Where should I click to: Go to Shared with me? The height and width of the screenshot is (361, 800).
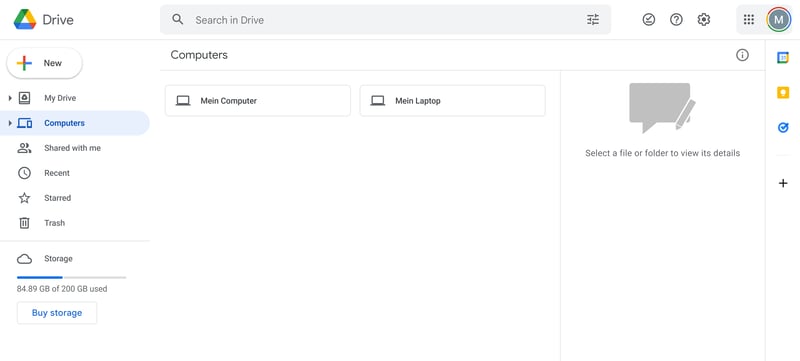[x=74, y=148]
